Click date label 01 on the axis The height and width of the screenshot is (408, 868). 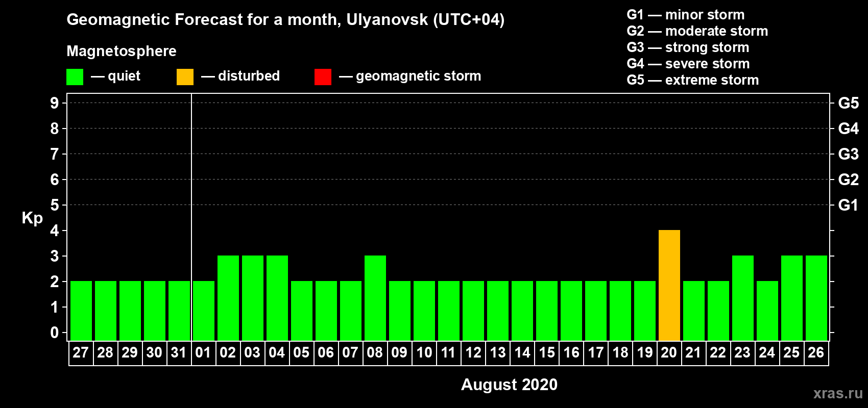[203, 353]
